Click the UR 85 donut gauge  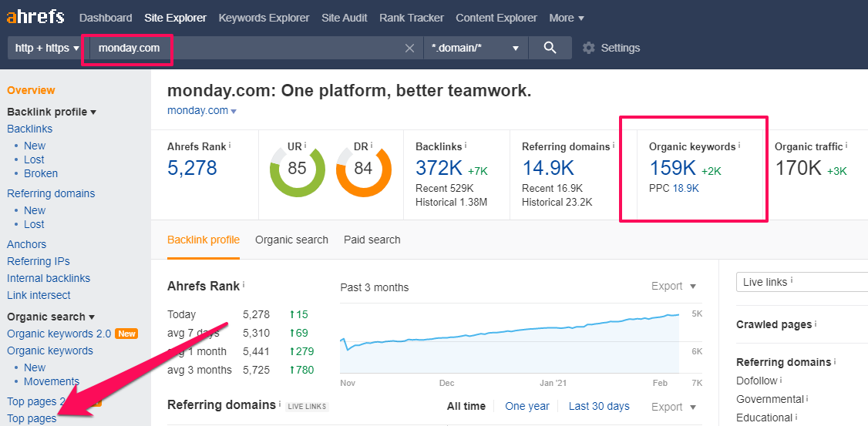[x=297, y=168]
